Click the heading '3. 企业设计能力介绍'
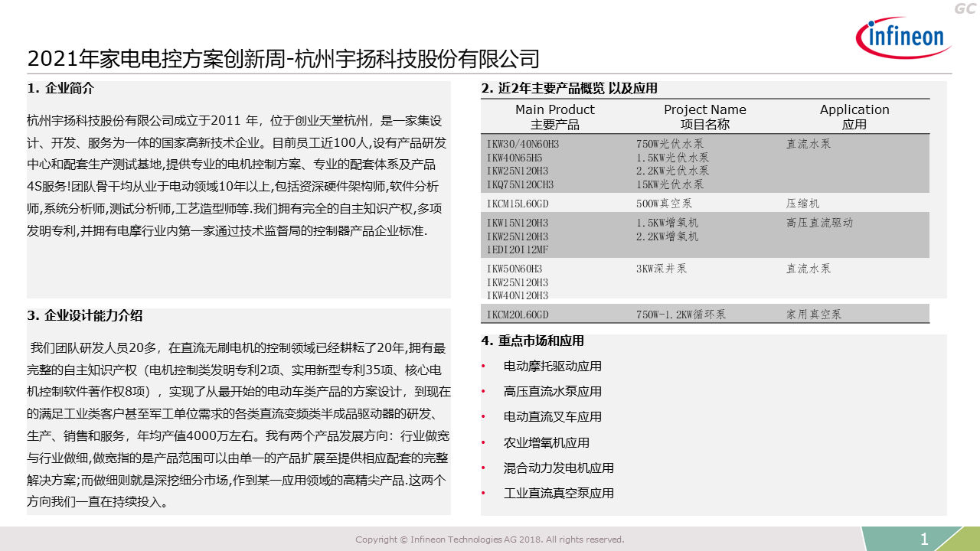This screenshot has width=980, height=551. pyautogui.click(x=84, y=315)
